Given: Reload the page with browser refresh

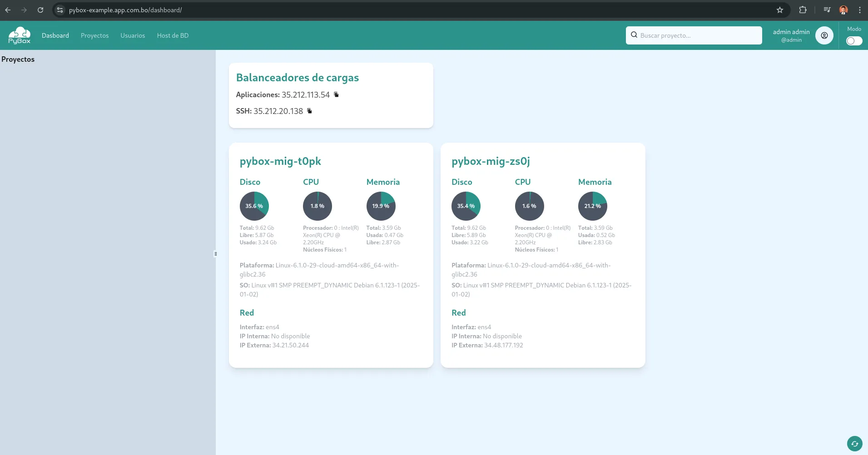Looking at the screenshot, I should [x=40, y=10].
